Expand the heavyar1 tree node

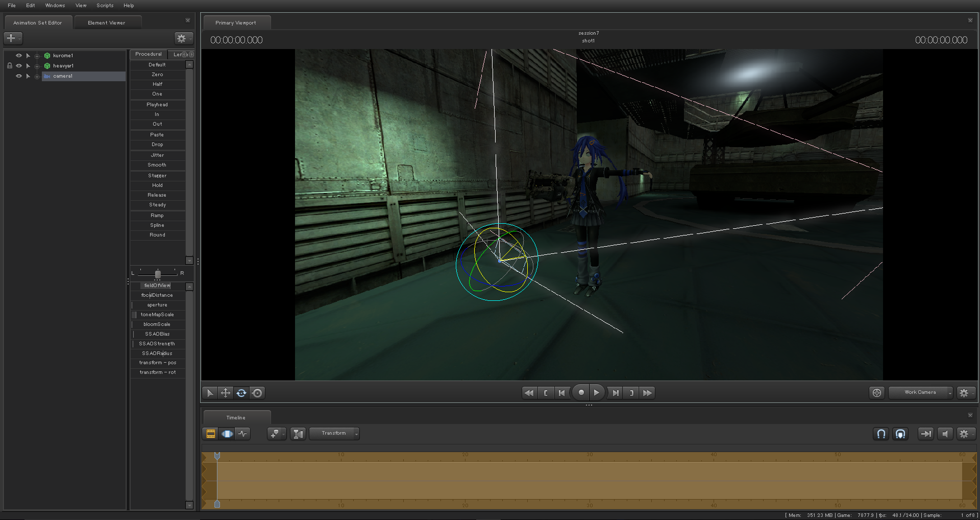click(37, 66)
